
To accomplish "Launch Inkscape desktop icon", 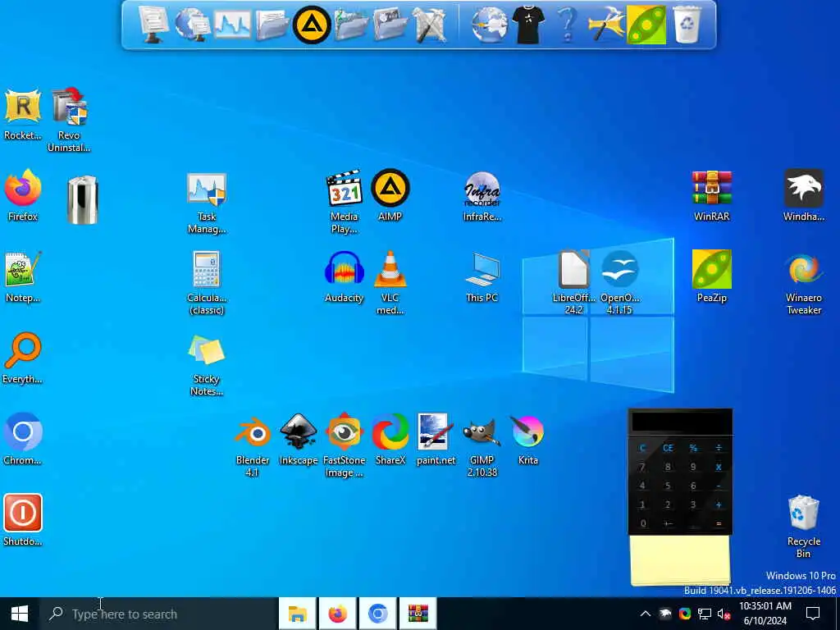I will click(x=299, y=440).
